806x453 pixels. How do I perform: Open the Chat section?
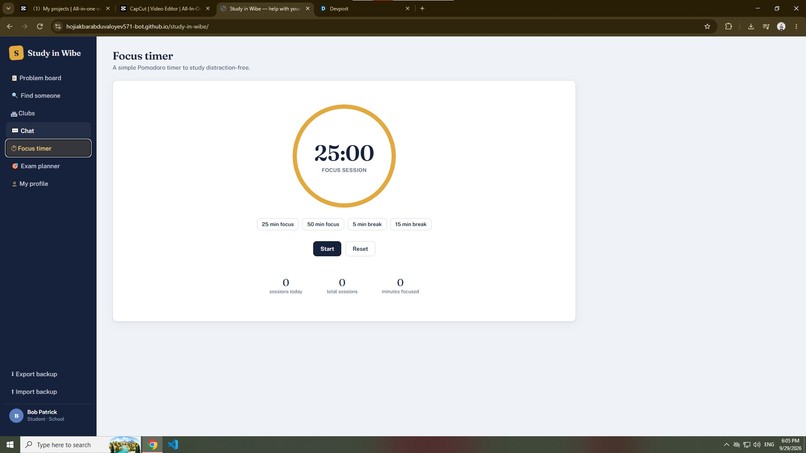[x=48, y=131]
